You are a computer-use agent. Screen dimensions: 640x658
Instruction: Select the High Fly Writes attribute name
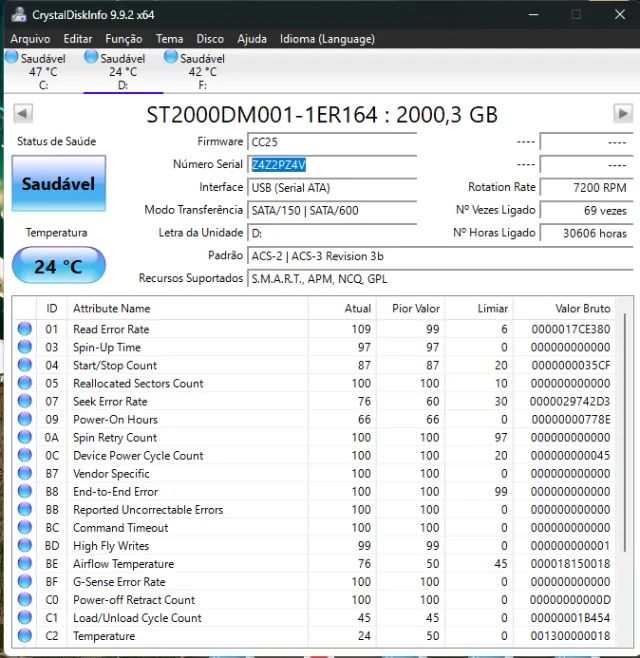[x=111, y=546]
